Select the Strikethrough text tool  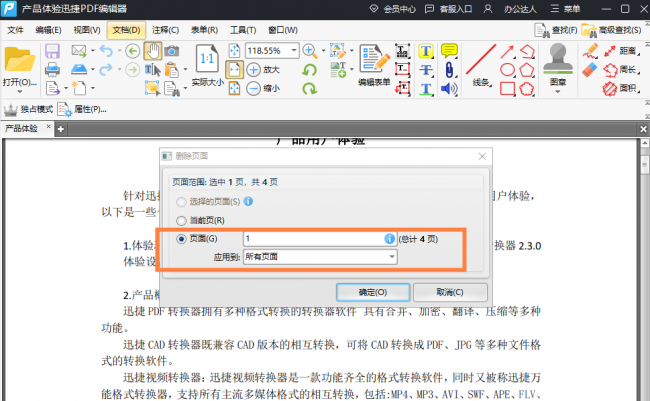tap(426, 70)
